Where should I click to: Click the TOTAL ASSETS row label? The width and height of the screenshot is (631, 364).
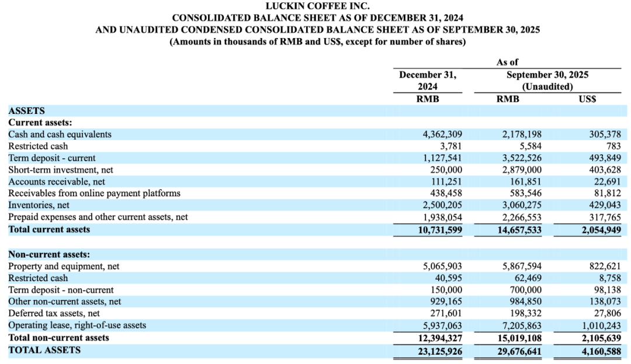point(44,350)
